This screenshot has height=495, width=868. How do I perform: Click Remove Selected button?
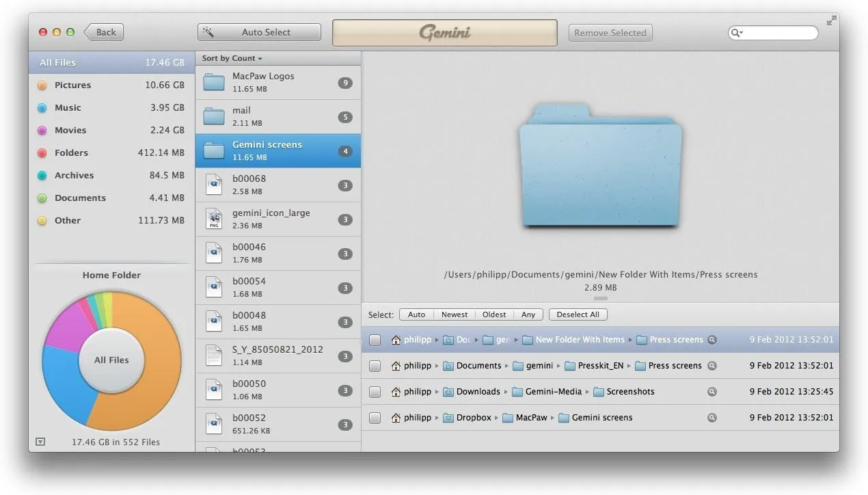610,32
